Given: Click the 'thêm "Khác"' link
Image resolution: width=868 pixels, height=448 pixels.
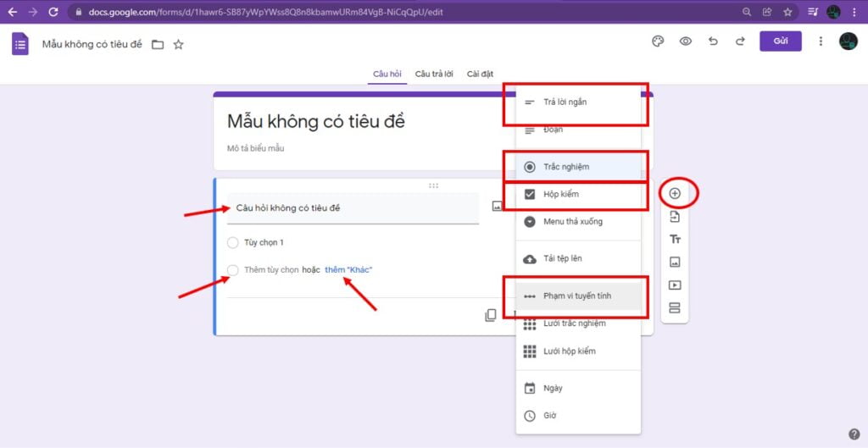Looking at the screenshot, I should 348,270.
